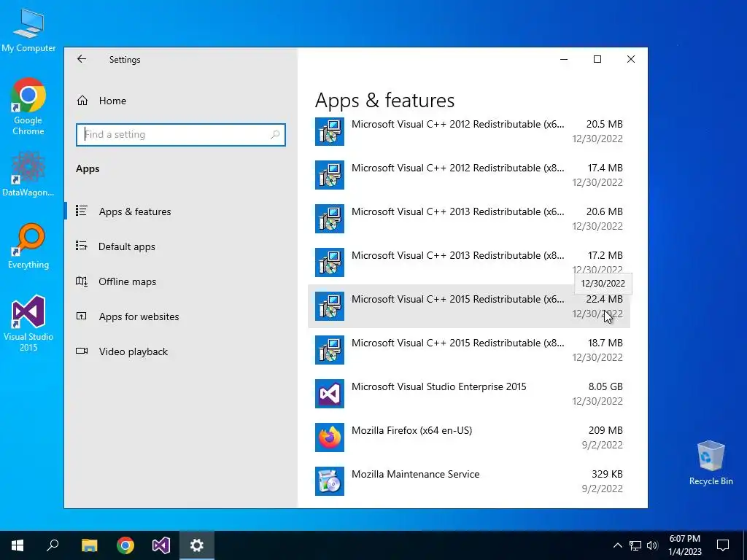The width and height of the screenshot is (747, 560).
Task: Open Visual Studio 2015 desktop shortcut
Action: point(28,324)
